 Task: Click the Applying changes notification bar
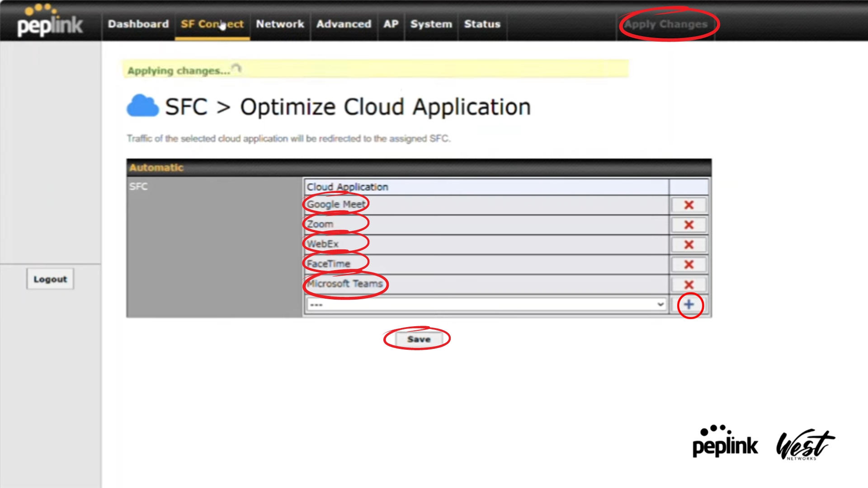(375, 70)
